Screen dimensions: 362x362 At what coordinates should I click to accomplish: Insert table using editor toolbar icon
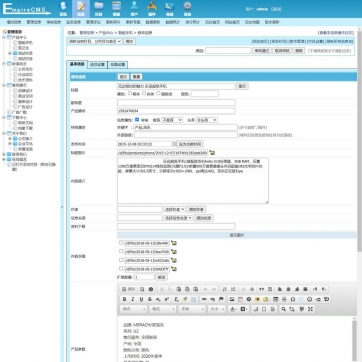(276, 299)
